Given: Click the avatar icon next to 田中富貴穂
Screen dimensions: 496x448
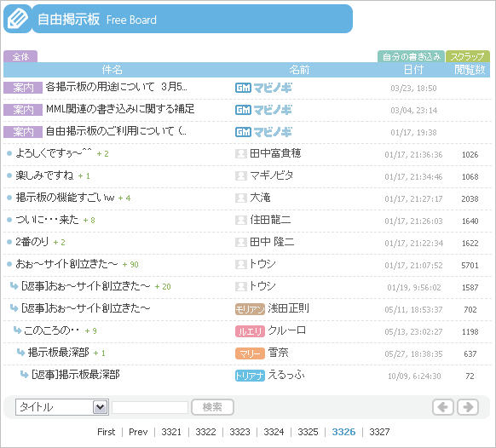Looking at the screenshot, I should pos(240,154).
